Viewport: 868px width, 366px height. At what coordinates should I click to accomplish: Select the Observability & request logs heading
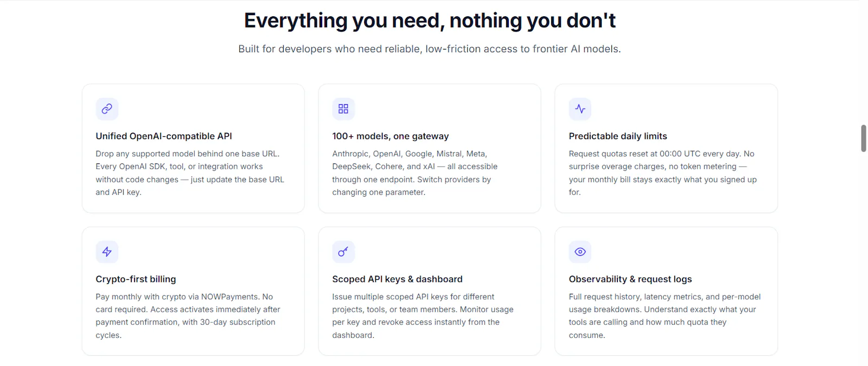coord(630,279)
